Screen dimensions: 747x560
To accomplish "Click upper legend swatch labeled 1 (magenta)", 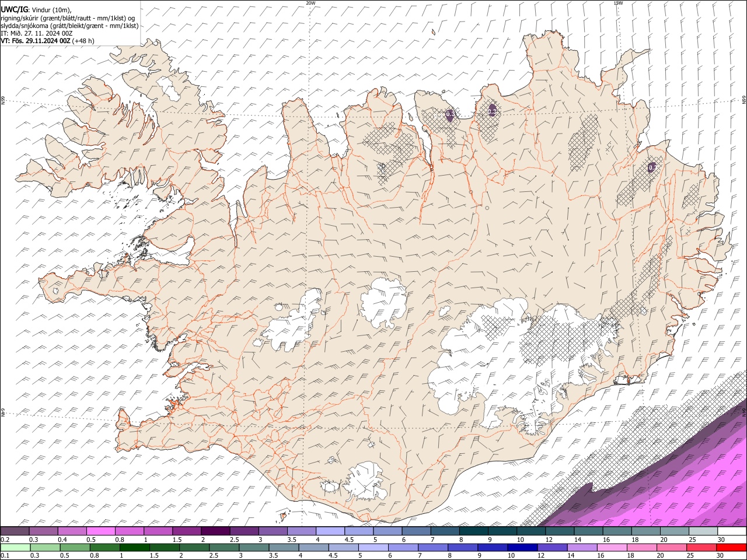I will (158, 531).
